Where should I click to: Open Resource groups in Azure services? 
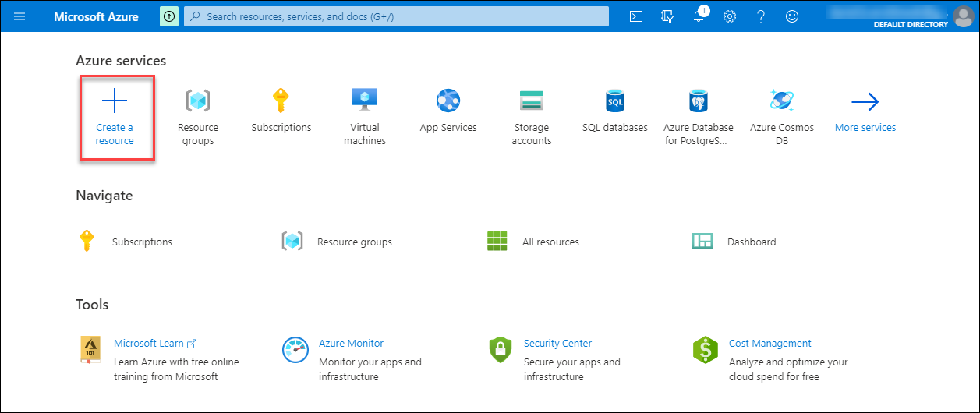click(x=198, y=117)
